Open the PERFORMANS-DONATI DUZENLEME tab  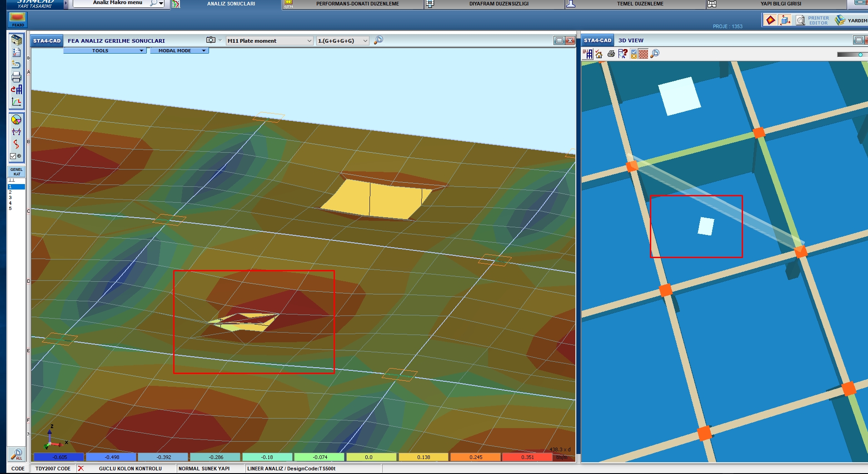click(357, 4)
